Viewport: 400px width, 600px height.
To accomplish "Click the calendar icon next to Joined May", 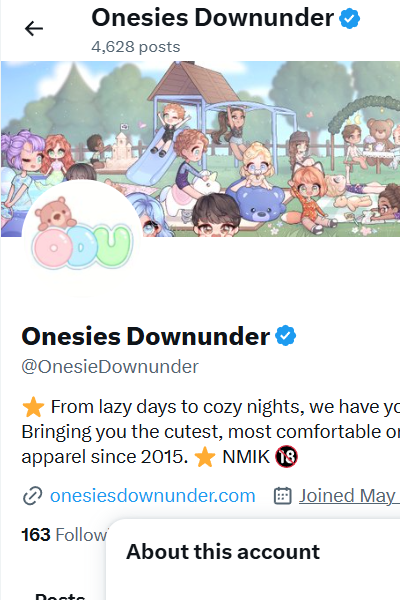I will (x=282, y=496).
